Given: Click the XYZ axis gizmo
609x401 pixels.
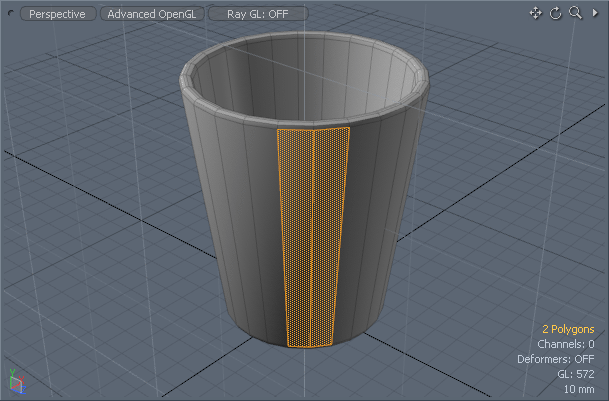Looking at the screenshot, I should pos(14,382).
